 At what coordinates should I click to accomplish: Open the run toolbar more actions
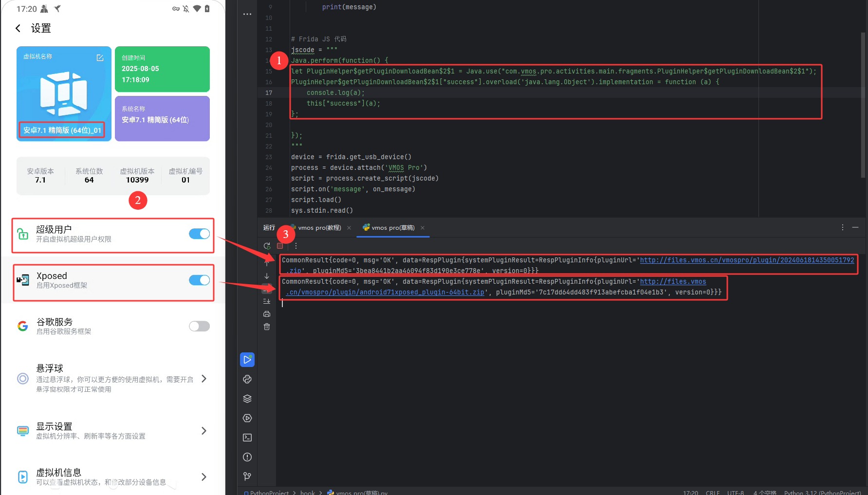296,246
